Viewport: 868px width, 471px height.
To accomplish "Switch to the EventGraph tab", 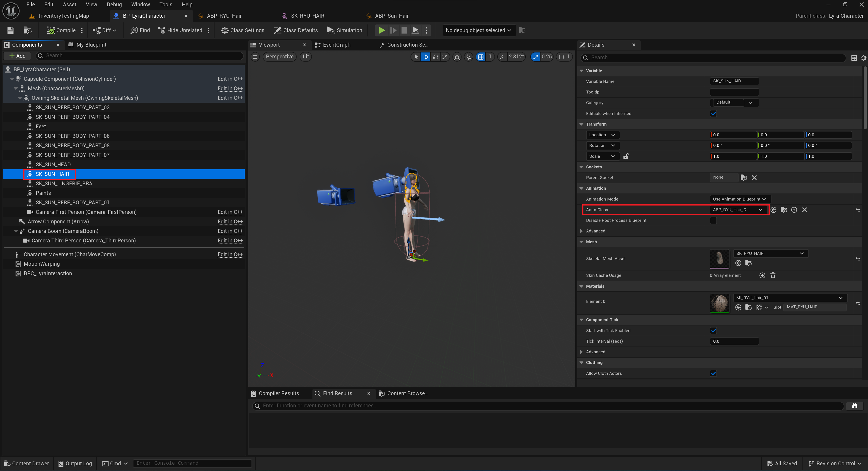I will click(336, 45).
